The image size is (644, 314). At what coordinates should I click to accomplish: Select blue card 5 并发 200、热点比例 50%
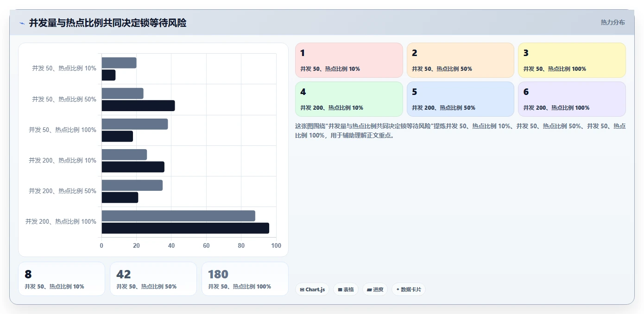pyautogui.click(x=461, y=99)
